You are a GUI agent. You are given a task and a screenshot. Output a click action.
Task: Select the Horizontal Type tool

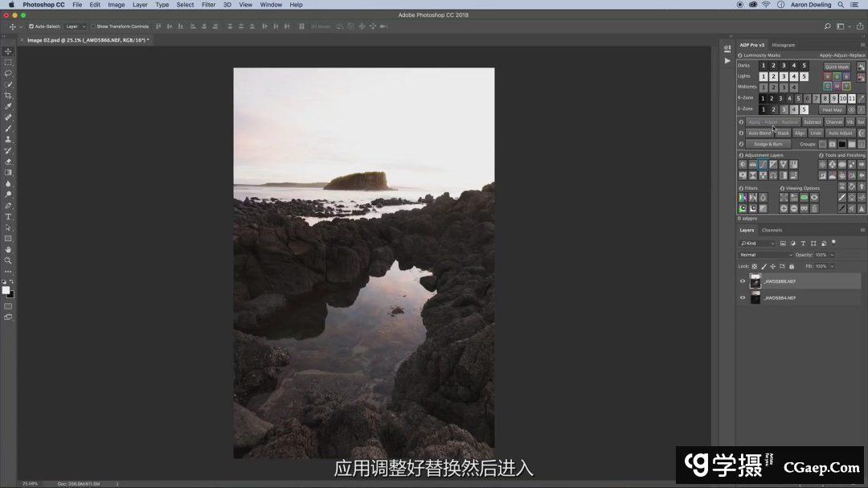click(x=9, y=216)
